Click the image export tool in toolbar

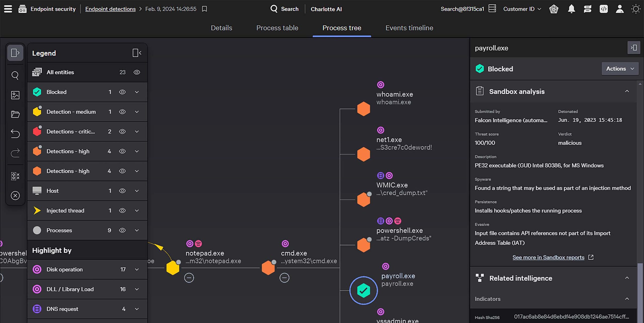point(15,95)
